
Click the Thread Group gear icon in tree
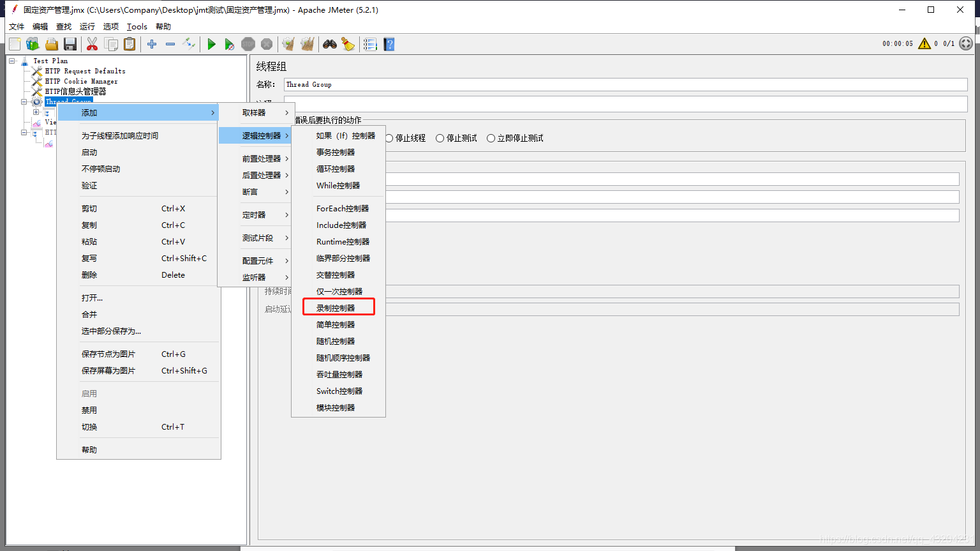(x=36, y=102)
